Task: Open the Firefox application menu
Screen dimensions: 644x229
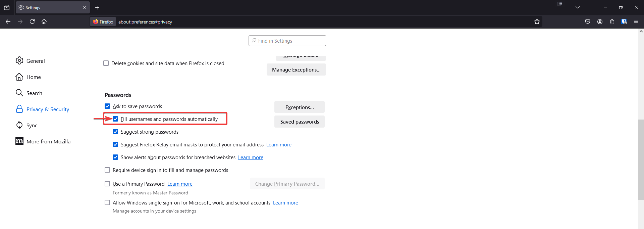Action: pyautogui.click(x=636, y=21)
